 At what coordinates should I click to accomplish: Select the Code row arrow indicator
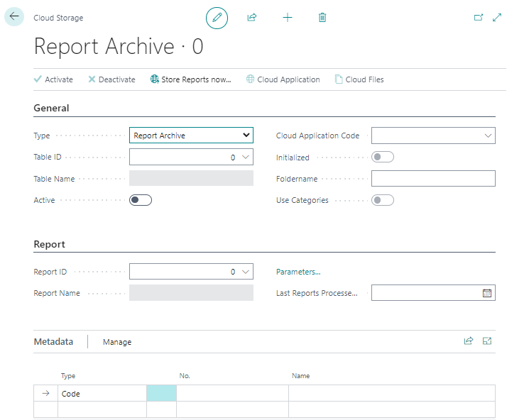(x=46, y=393)
